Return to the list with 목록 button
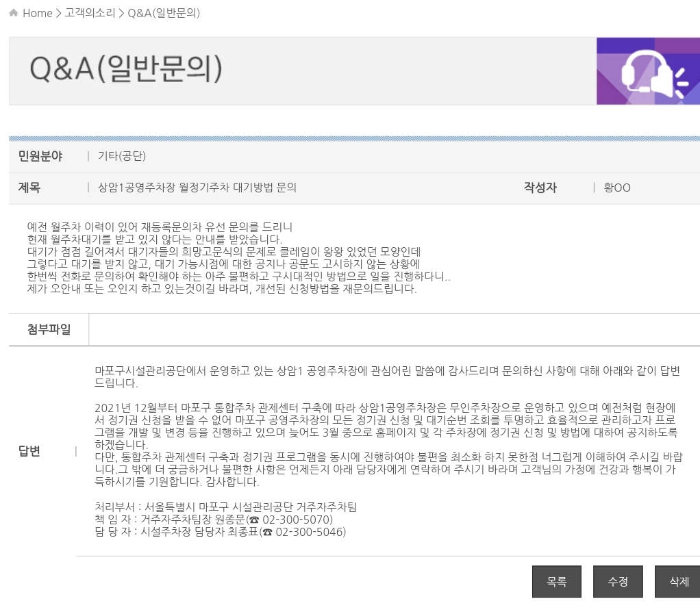This screenshot has width=700, height=614. coord(556,582)
